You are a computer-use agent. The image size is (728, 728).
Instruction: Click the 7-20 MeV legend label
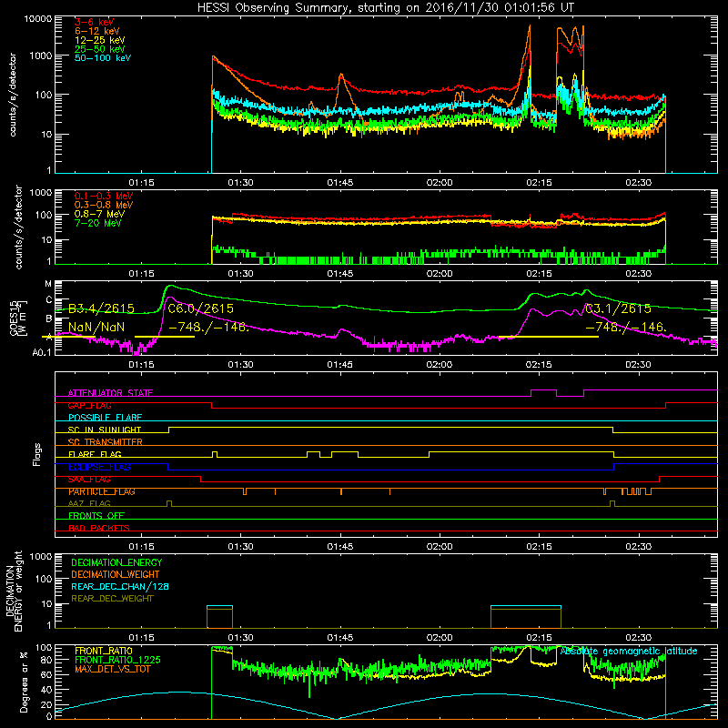tap(98, 223)
